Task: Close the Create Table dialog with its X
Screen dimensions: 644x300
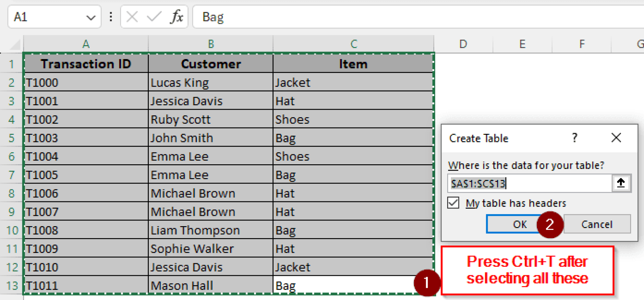Action: point(616,138)
